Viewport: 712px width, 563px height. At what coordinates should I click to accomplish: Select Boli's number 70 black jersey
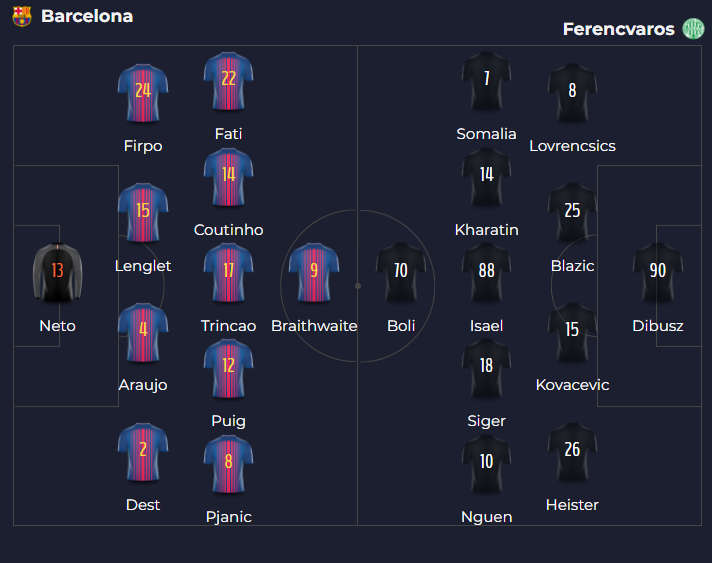point(401,272)
